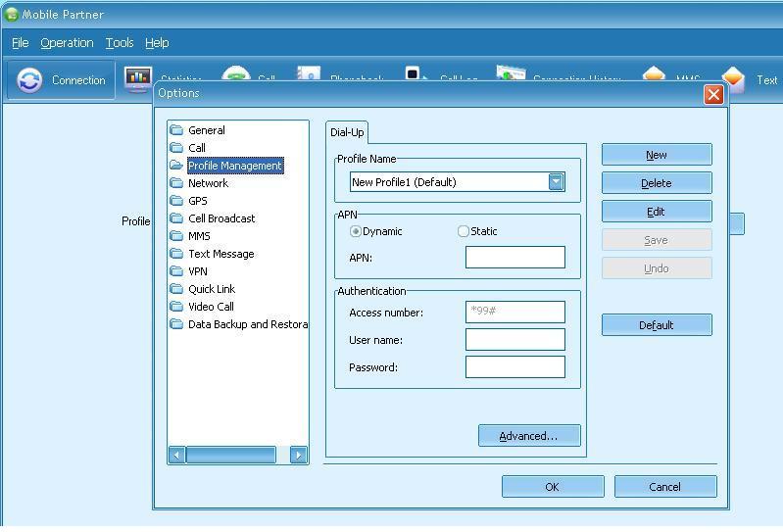Select the General tree item
783x532 pixels.
[206, 130]
